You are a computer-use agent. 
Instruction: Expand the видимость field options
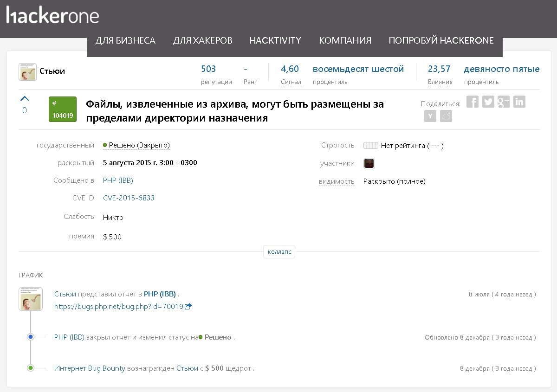tap(337, 181)
